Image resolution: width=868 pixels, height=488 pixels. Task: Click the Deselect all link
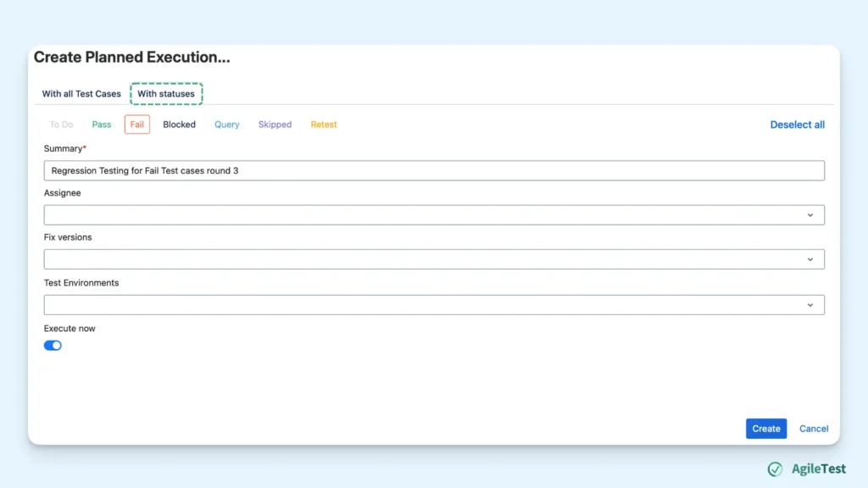(x=797, y=125)
